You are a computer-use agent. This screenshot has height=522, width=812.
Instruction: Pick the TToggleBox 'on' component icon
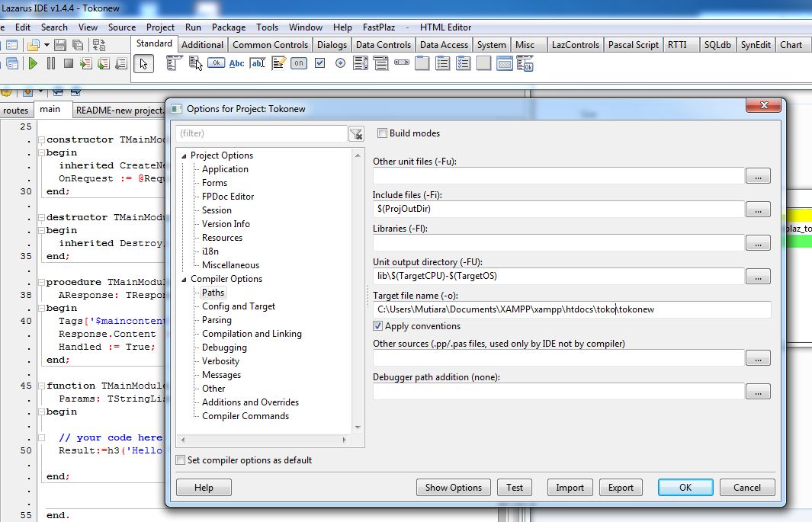[299, 63]
